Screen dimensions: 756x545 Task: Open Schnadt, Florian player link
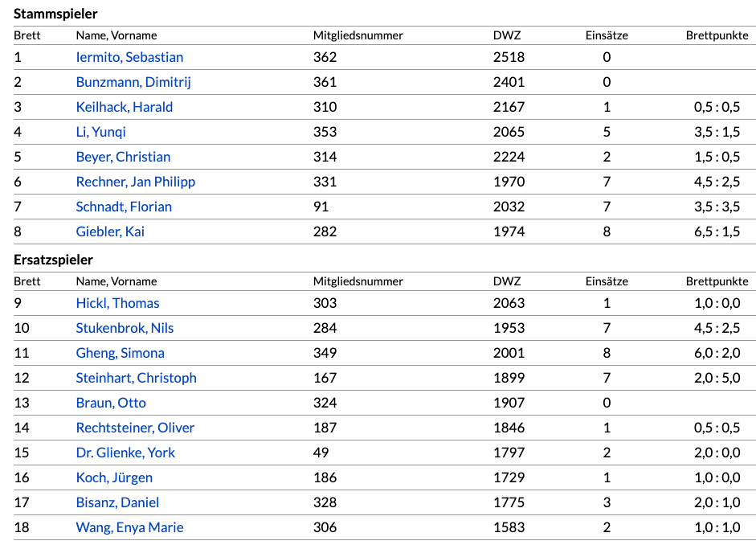(124, 207)
